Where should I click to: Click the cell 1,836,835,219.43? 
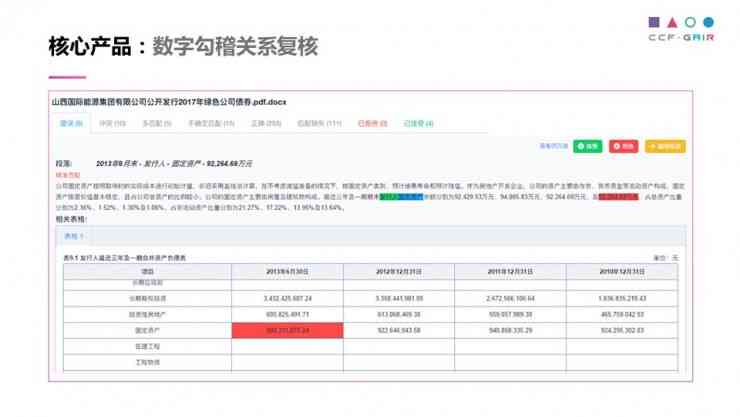pyautogui.click(x=622, y=299)
